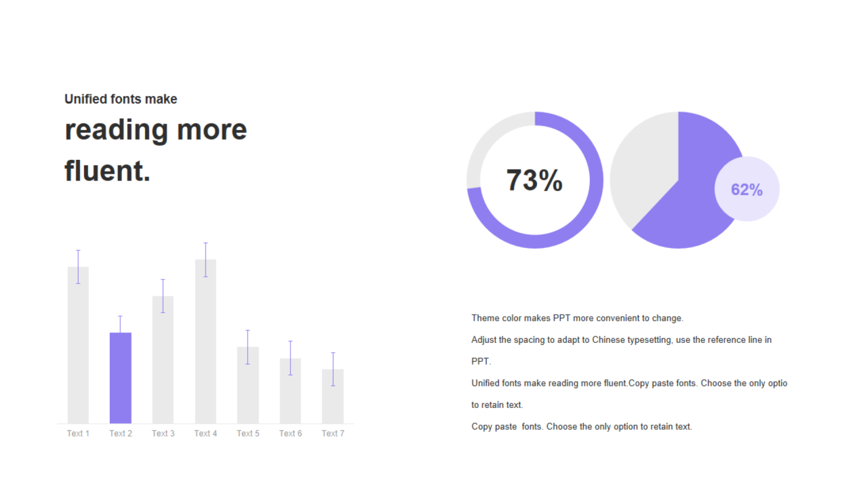Select the 73% donut center label
Screen dimensions: 868x488
[x=534, y=180]
